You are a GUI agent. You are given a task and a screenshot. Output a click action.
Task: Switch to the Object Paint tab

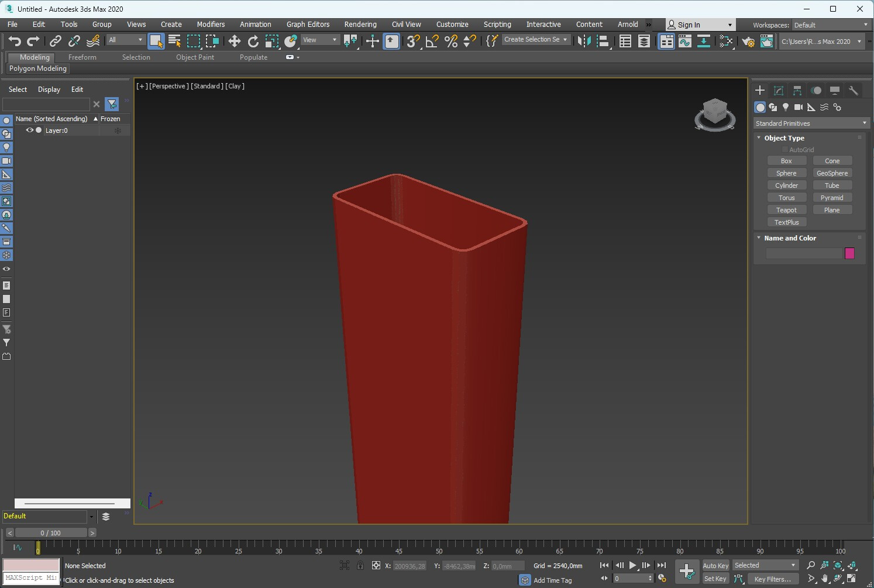coord(195,57)
